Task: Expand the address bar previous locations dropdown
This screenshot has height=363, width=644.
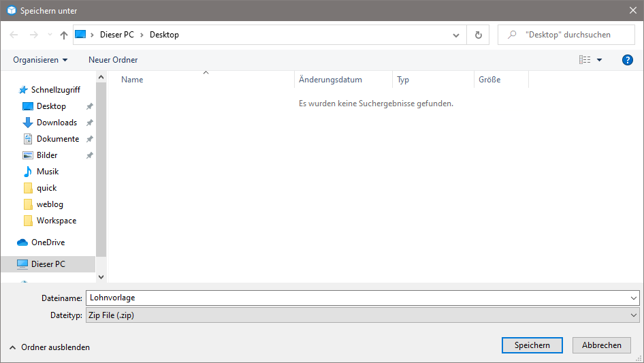Action: pos(456,35)
